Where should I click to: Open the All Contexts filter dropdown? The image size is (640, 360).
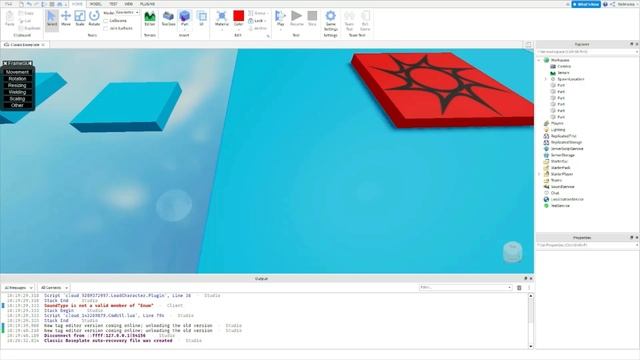tap(54, 288)
